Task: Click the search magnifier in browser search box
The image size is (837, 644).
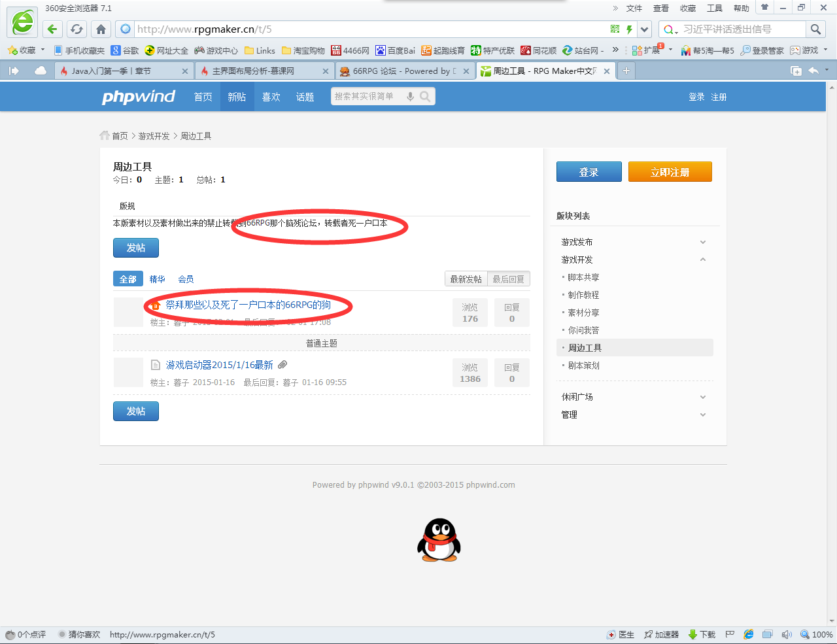Action: [815, 29]
